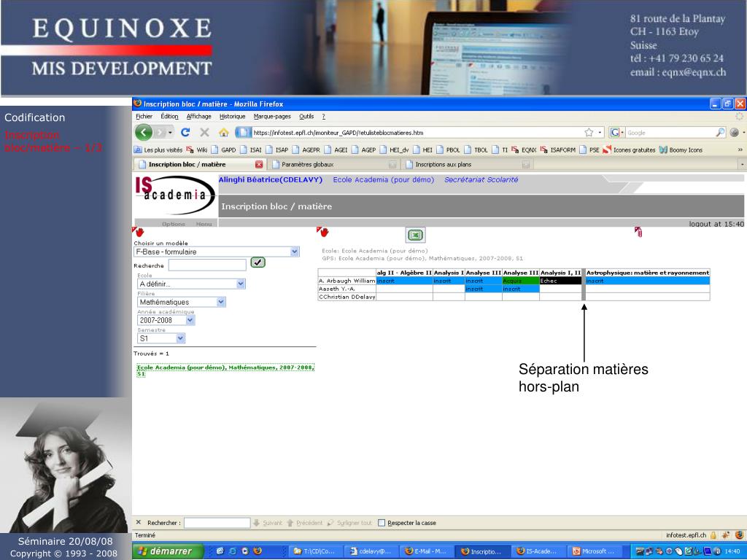Open bookmarks overflow chevron
Viewport: 747px width, 560px height.
tap(740, 149)
